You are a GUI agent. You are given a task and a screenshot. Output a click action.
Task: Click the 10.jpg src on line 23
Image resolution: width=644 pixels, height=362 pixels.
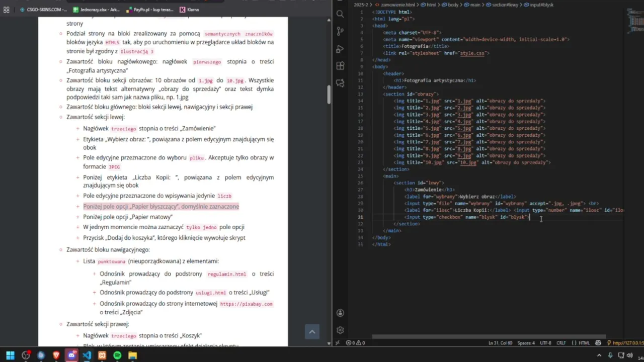(468, 162)
